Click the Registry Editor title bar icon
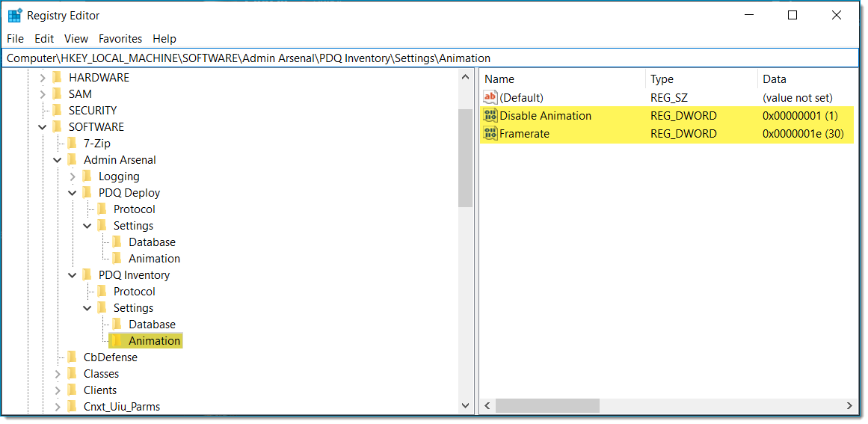Image resolution: width=868 pixels, height=424 pixels. [15, 16]
